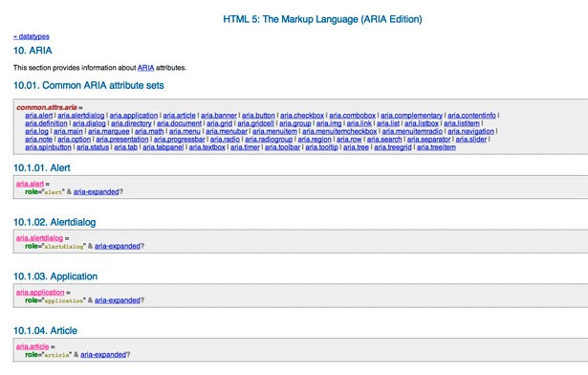Image resolution: width=588 pixels, height=375 pixels.
Task: Open the aria.tabpanel link
Action: 163,147
